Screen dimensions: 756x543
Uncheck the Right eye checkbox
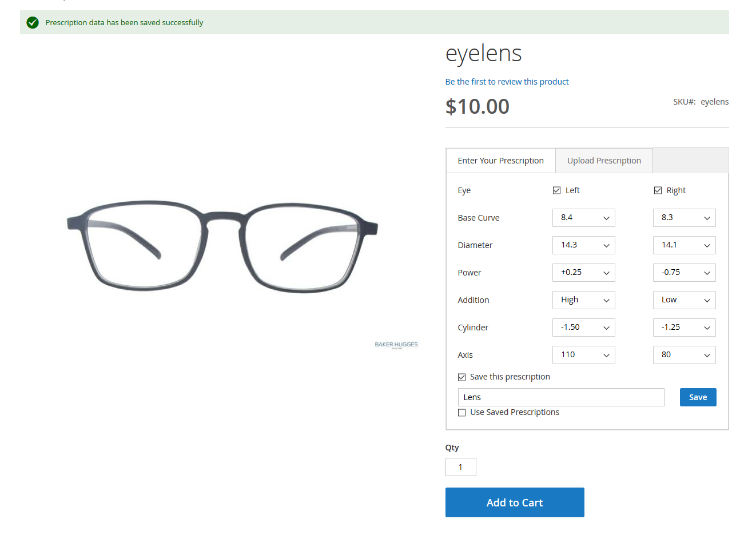[x=658, y=190]
